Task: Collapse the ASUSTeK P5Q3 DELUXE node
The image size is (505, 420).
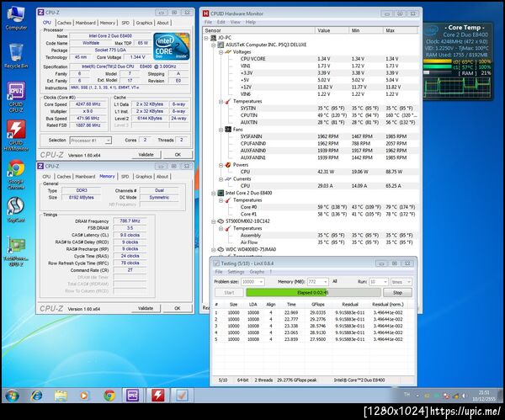Action: (214, 45)
